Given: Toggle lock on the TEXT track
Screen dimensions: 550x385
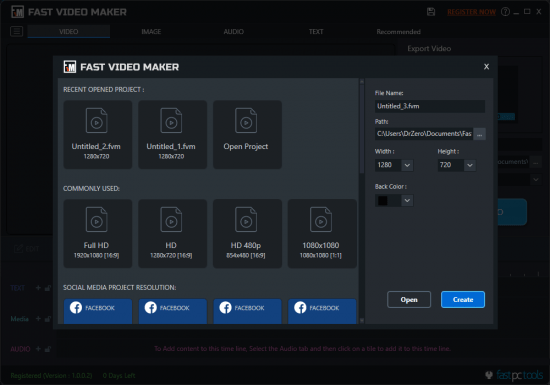Looking at the screenshot, I should pyautogui.click(x=48, y=288).
